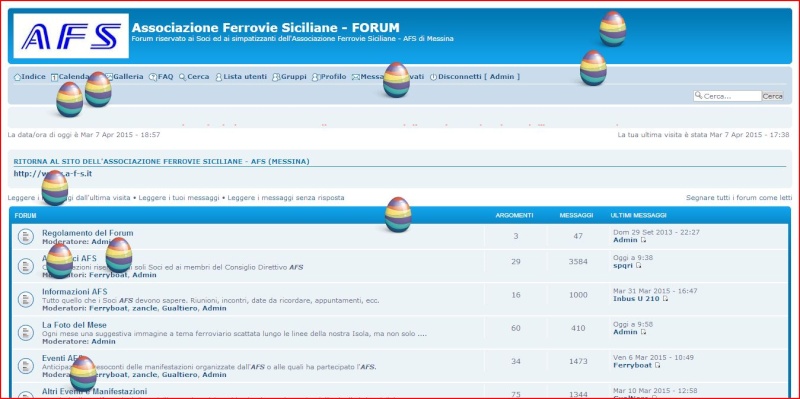This screenshot has width=800, height=399.
Task: View latest post icon in Regolamento del Forum row
Action: (643, 240)
